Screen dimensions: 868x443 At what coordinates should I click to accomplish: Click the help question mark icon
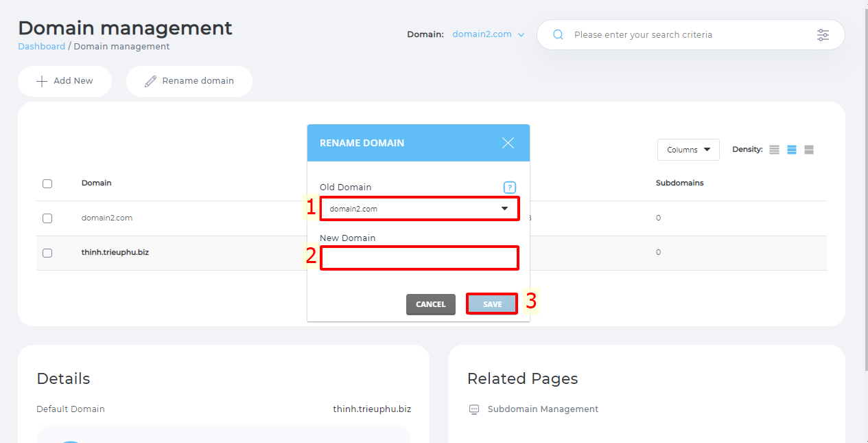(509, 188)
